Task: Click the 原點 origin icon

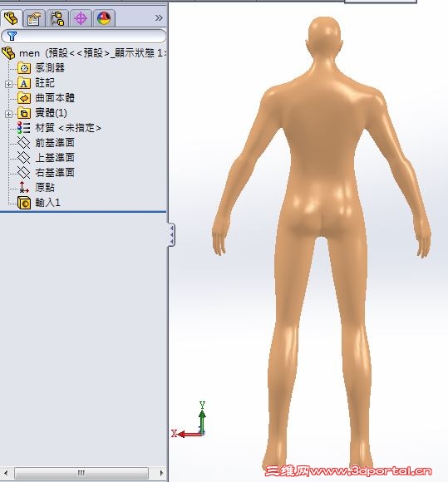Action: click(23, 187)
